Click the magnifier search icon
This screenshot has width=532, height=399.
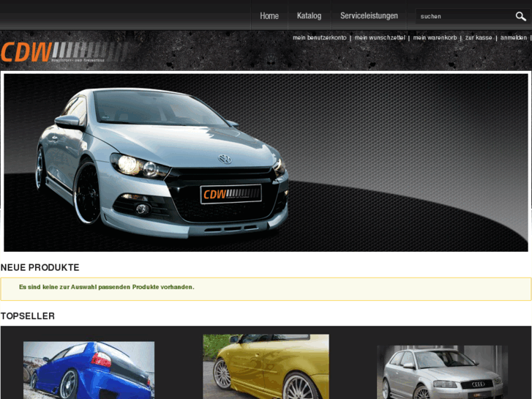[x=520, y=16]
